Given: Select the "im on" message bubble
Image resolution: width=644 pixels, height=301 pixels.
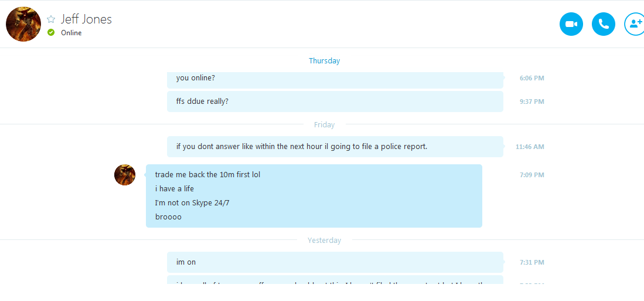Looking at the screenshot, I should tap(335, 262).
